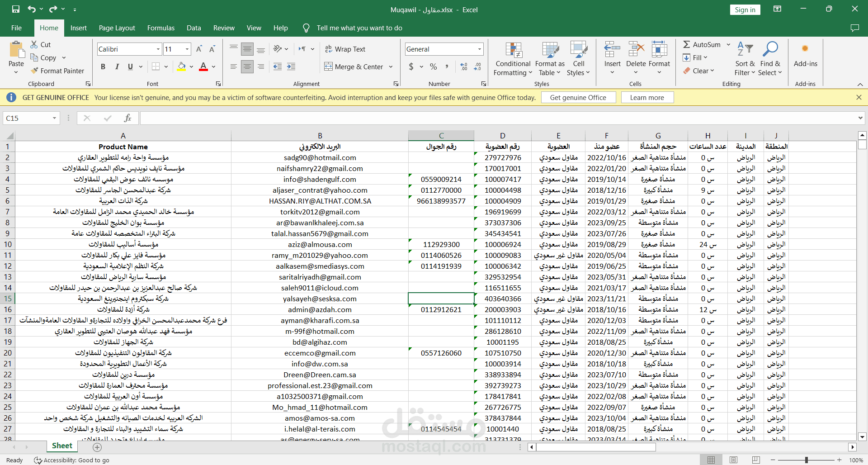Image resolution: width=868 pixels, height=465 pixels.
Task: Redo the last action
Action: point(53,9)
